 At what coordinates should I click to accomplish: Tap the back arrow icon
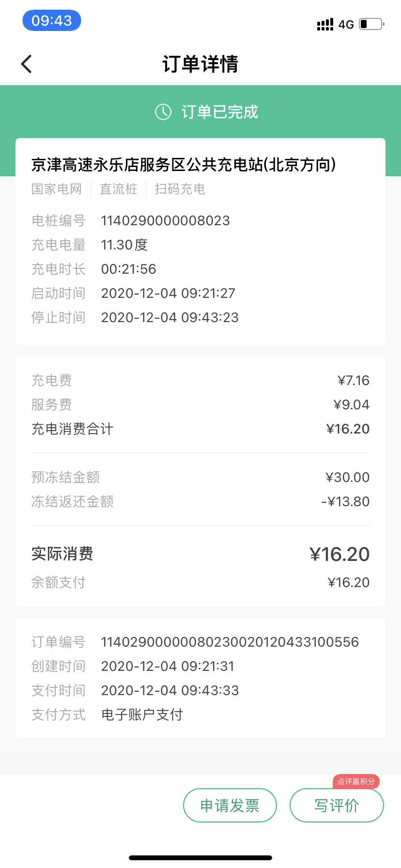point(27,64)
